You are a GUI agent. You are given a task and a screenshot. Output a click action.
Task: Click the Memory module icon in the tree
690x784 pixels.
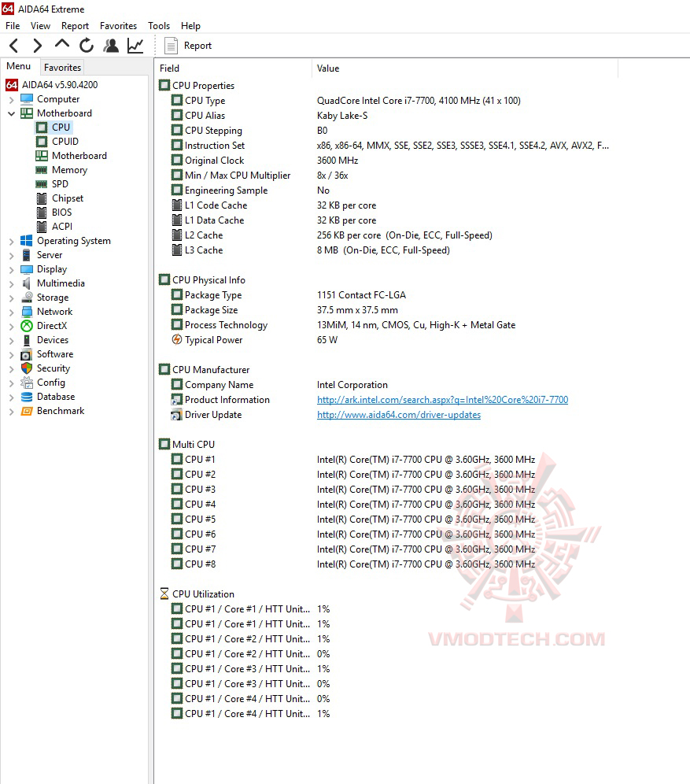pyautogui.click(x=42, y=170)
